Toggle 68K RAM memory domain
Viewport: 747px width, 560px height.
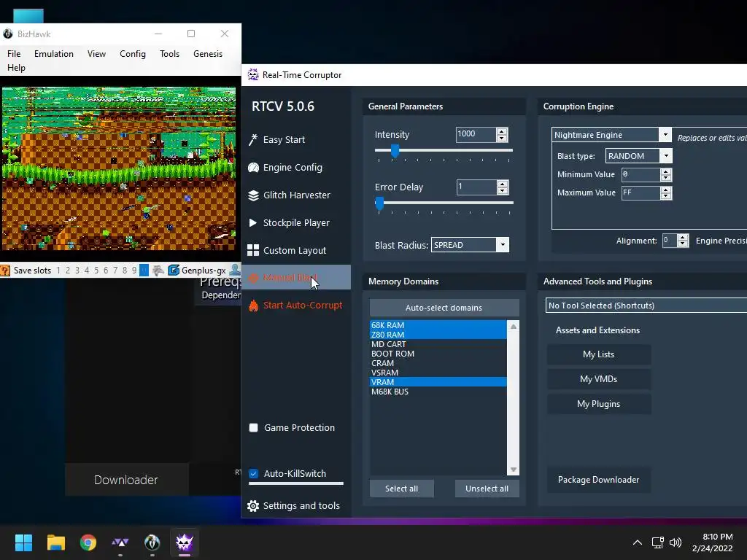coord(438,325)
